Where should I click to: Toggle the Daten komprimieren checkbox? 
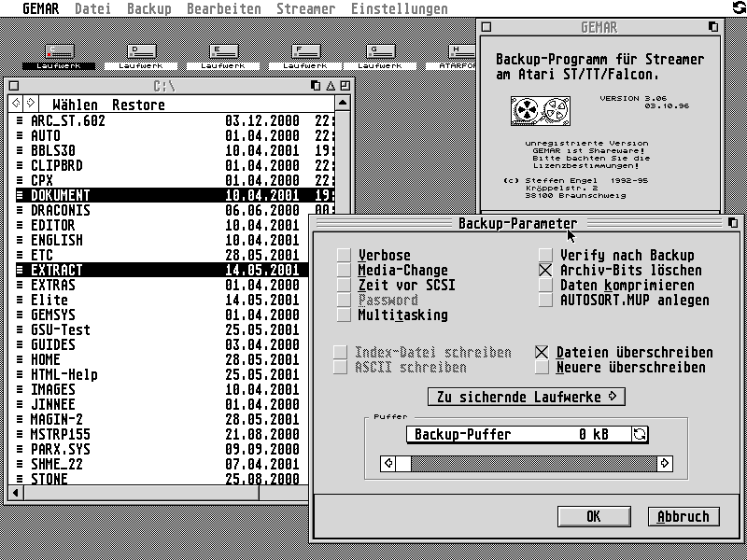546,286
